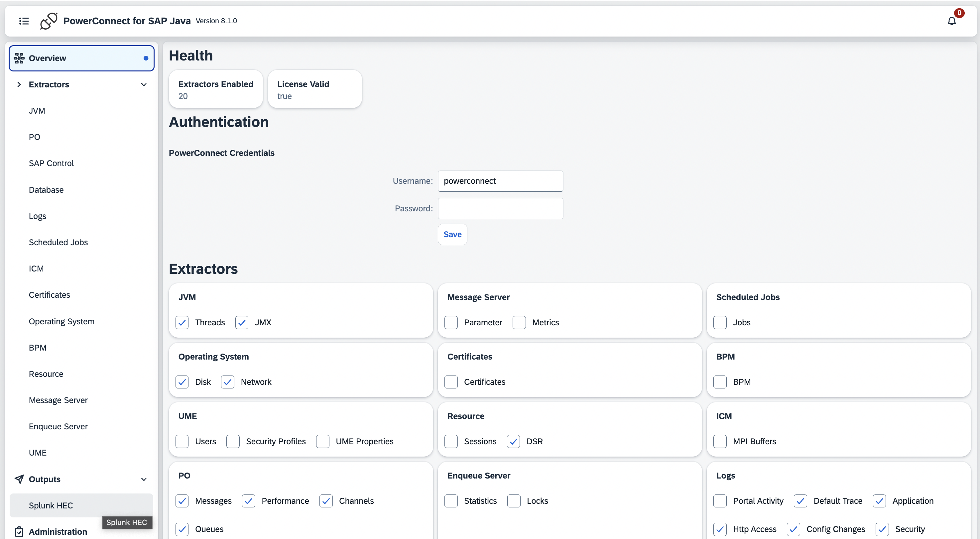Open the Message Server sidebar link
This screenshot has height=539, width=980.
click(x=58, y=400)
